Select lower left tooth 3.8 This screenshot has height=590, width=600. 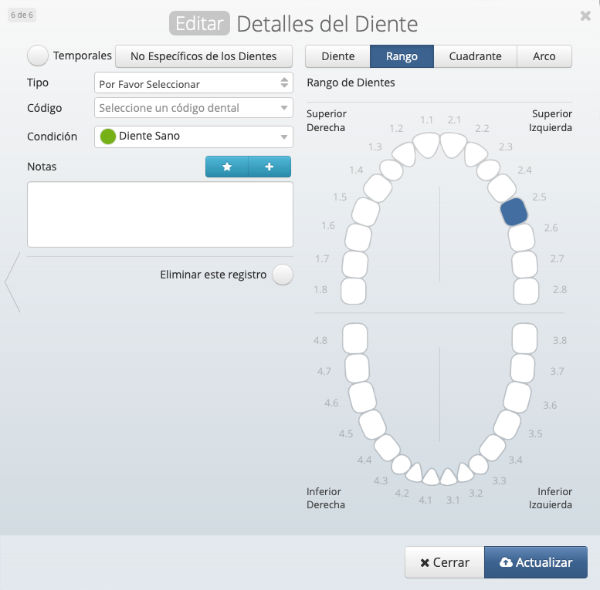(x=525, y=339)
